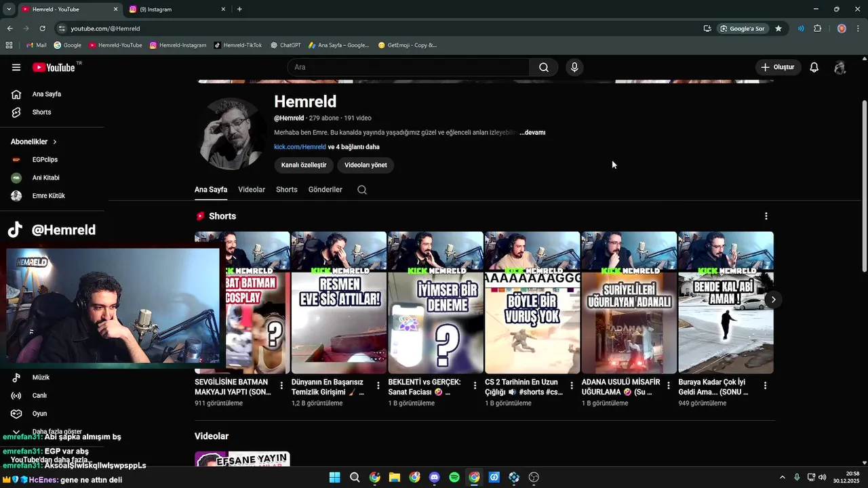
Task: Open the Mail bookmark
Action: [x=36, y=45]
